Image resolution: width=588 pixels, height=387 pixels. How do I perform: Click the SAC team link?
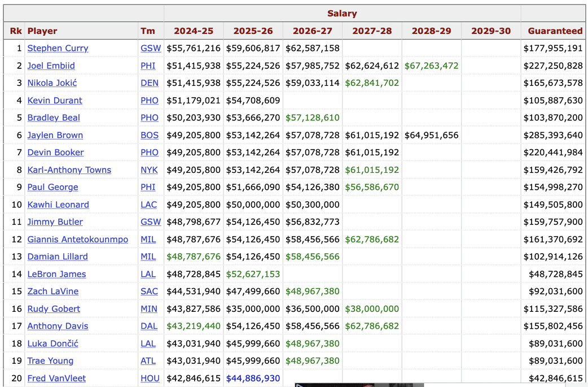coord(149,292)
